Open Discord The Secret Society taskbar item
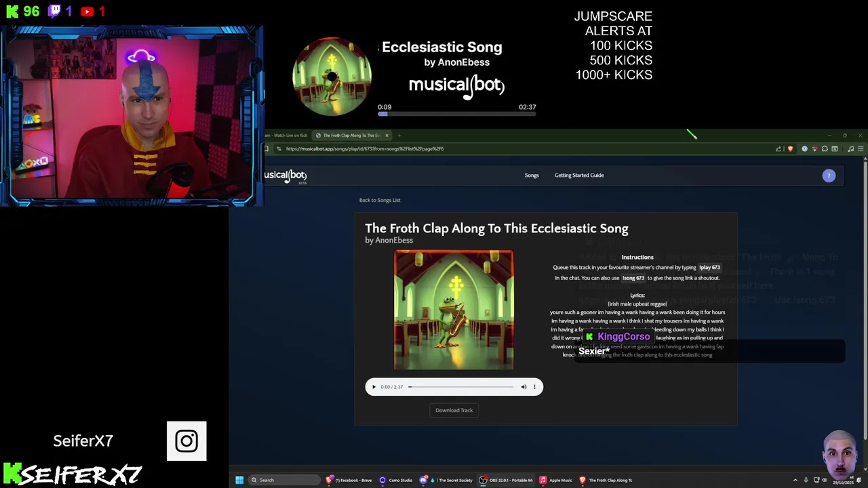The width and height of the screenshot is (868, 488). tap(446, 480)
